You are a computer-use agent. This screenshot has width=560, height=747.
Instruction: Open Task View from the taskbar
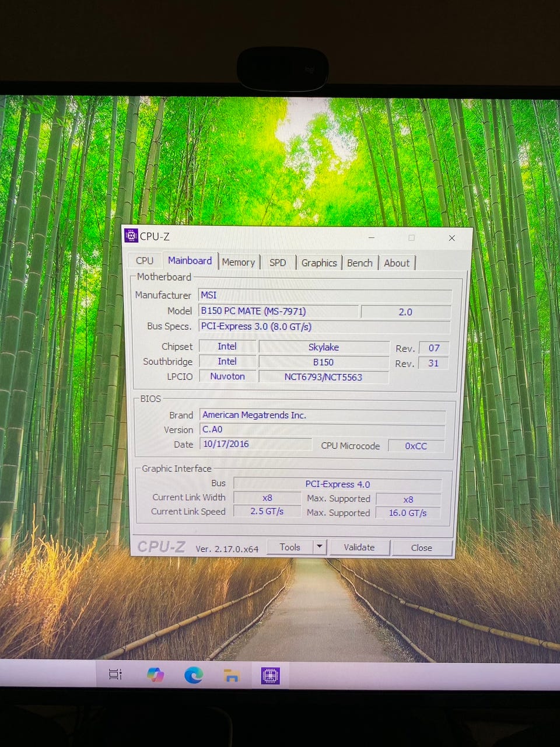tap(116, 674)
